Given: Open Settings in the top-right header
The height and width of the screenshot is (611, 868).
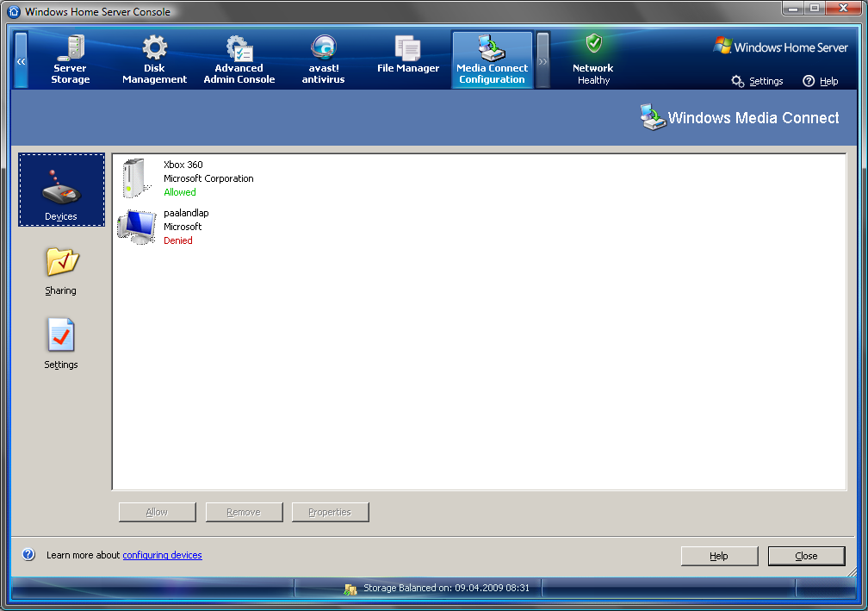Looking at the screenshot, I should 757,81.
